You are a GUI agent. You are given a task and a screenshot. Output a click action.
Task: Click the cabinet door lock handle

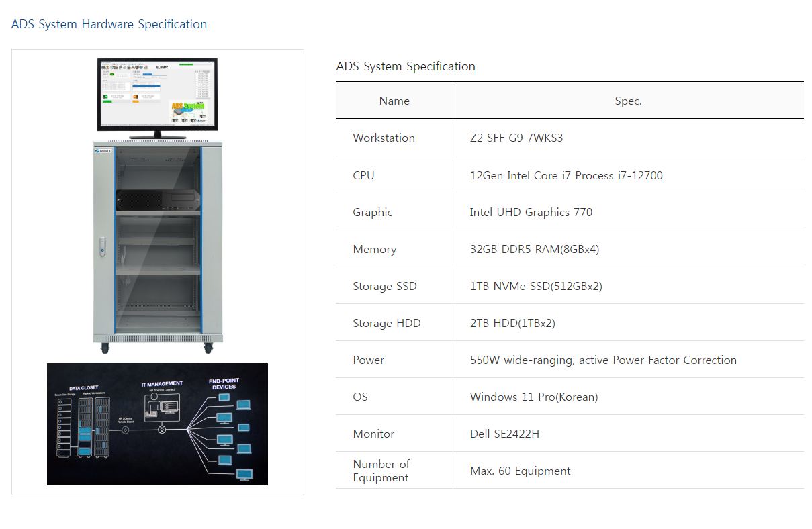point(102,244)
